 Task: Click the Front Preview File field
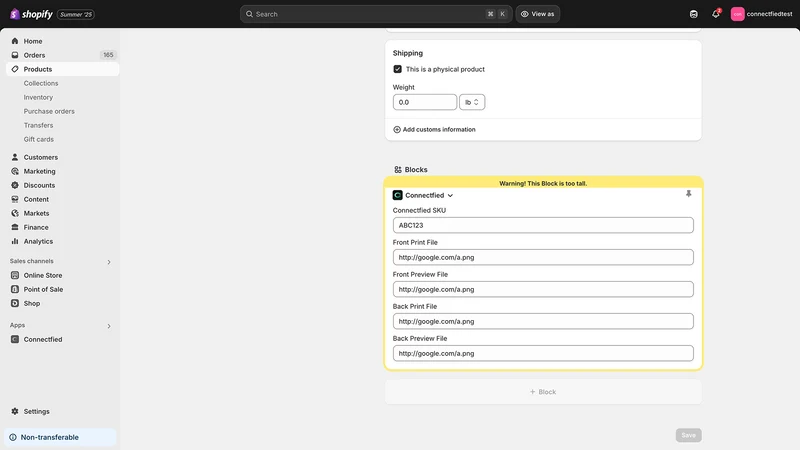[x=543, y=289]
